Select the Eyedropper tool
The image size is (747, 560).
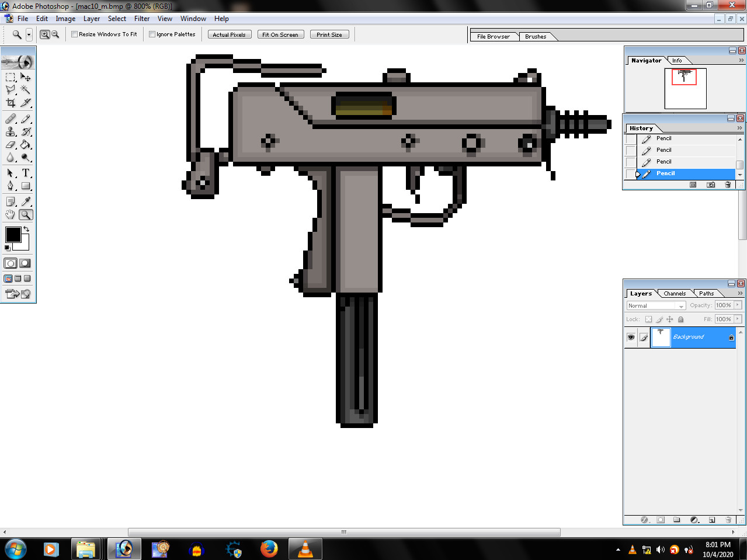[x=26, y=202]
